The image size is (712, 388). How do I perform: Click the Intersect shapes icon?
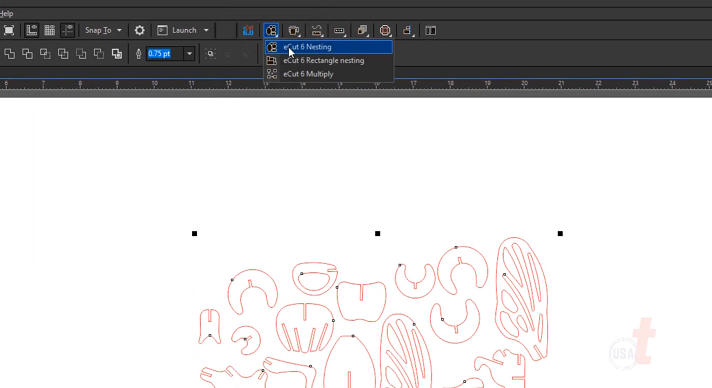[x=45, y=54]
